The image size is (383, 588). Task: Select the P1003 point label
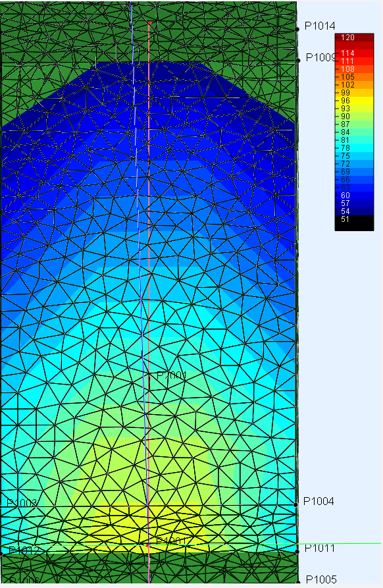click(x=22, y=503)
